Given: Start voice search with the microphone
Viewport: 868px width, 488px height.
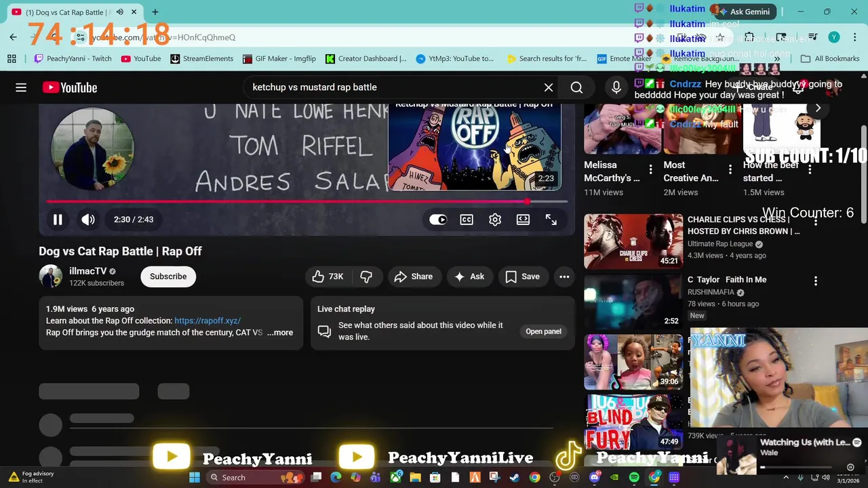Looking at the screenshot, I should [616, 87].
